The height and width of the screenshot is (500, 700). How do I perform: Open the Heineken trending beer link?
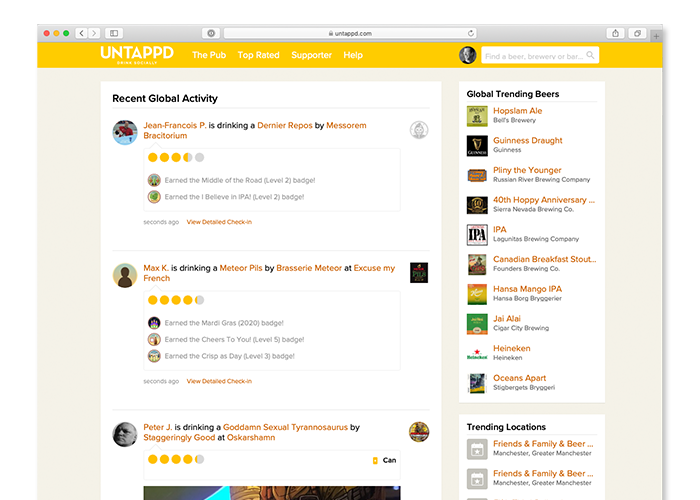tap(512, 348)
